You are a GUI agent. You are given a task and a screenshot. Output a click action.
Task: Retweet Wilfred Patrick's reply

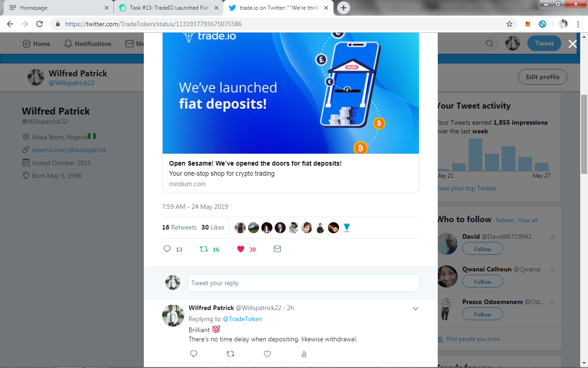pos(231,354)
